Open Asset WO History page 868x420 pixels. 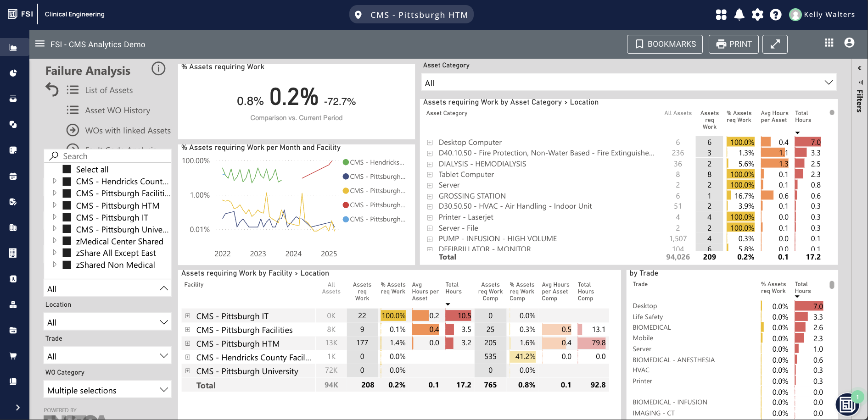coord(118,111)
